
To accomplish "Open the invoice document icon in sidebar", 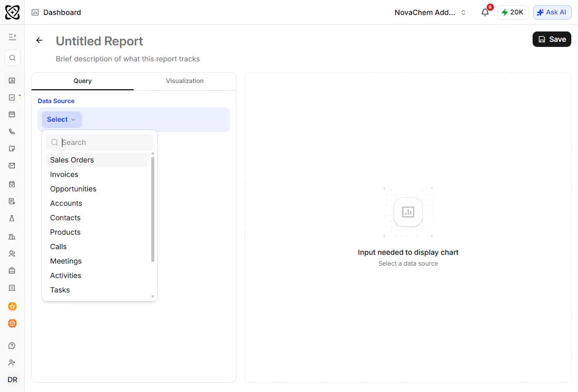I will [12, 201].
